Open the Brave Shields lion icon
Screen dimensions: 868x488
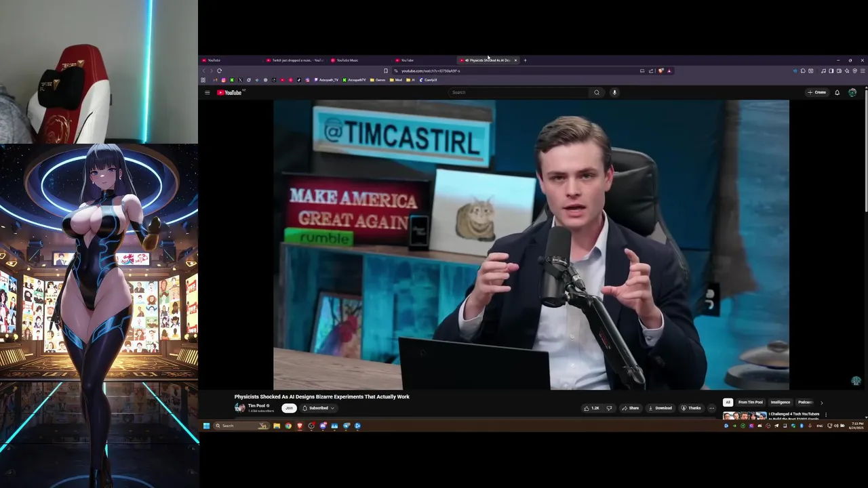click(661, 71)
